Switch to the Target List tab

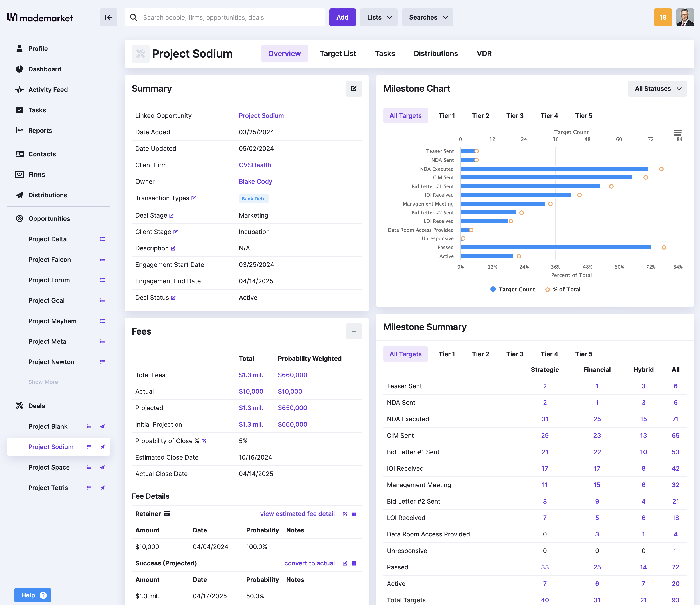[x=338, y=53]
